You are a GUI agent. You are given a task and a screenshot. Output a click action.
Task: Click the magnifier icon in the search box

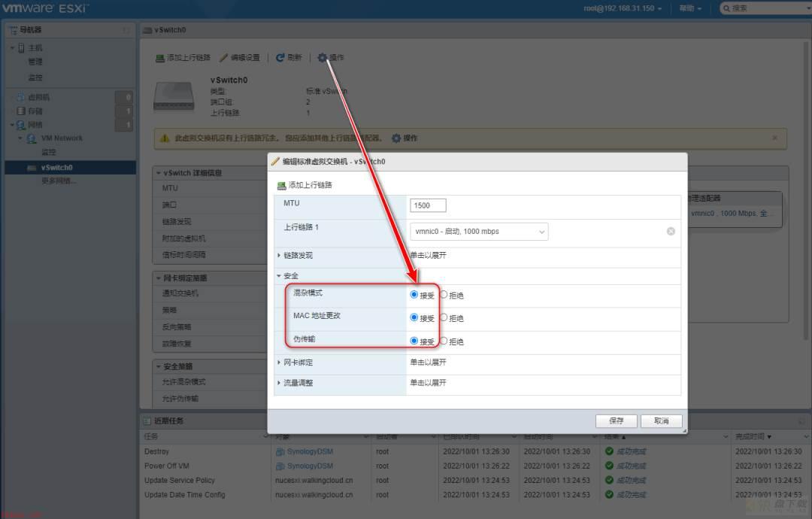726,8
